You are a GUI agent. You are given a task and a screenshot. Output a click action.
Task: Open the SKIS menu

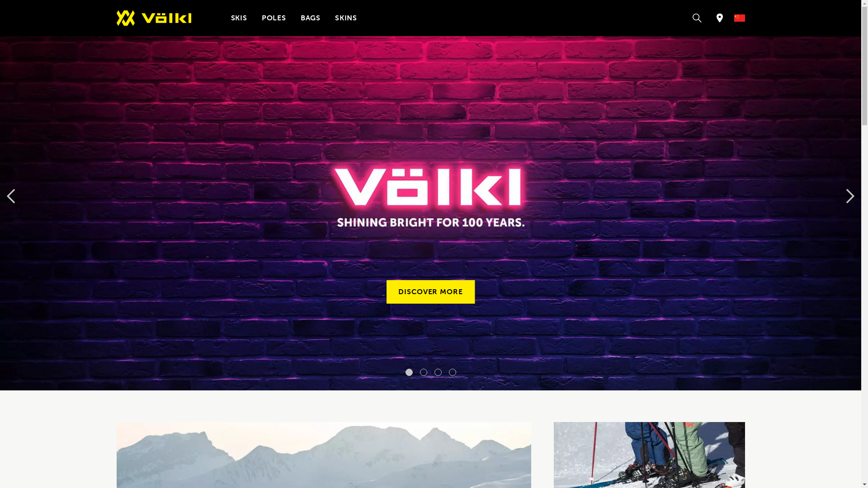tap(239, 18)
